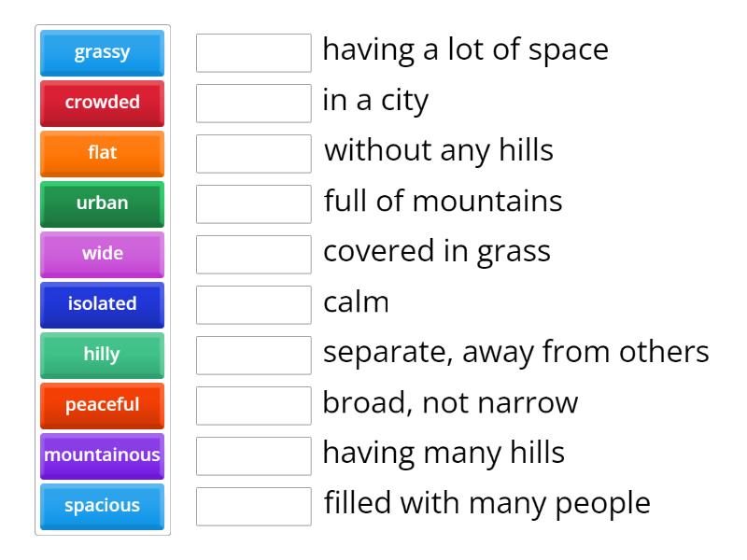Select the "grassy" blue word tile
Image resolution: width=747 pixels, height=560 pixels.
click(102, 53)
